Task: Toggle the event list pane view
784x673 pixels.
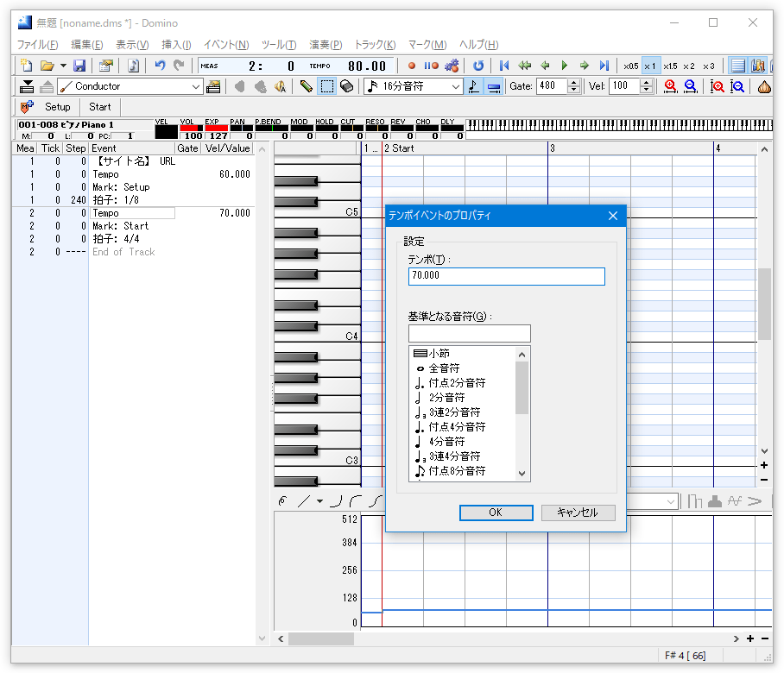Action: point(738,66)
